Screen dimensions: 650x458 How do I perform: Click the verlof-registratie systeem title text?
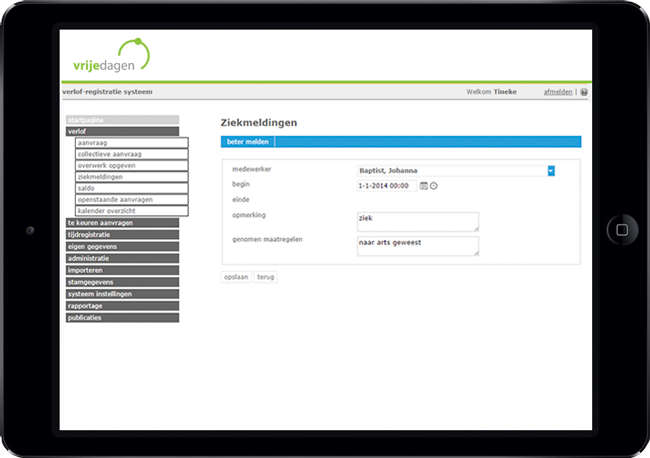[107, 92]
